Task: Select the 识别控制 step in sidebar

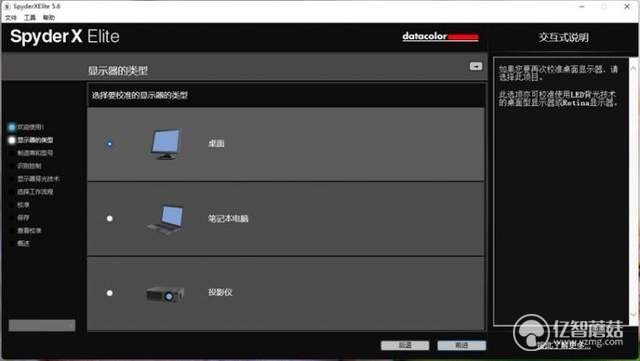Action: (29, 166)
